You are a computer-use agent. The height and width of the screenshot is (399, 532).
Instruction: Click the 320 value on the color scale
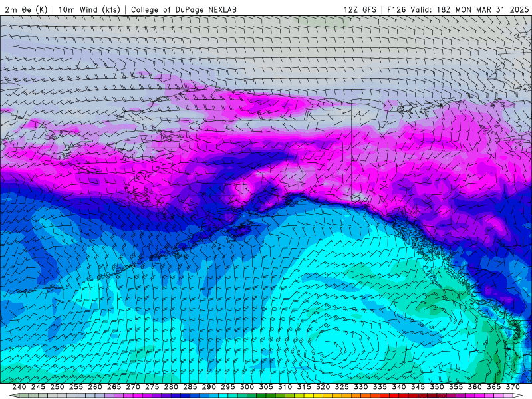(323, 387)
